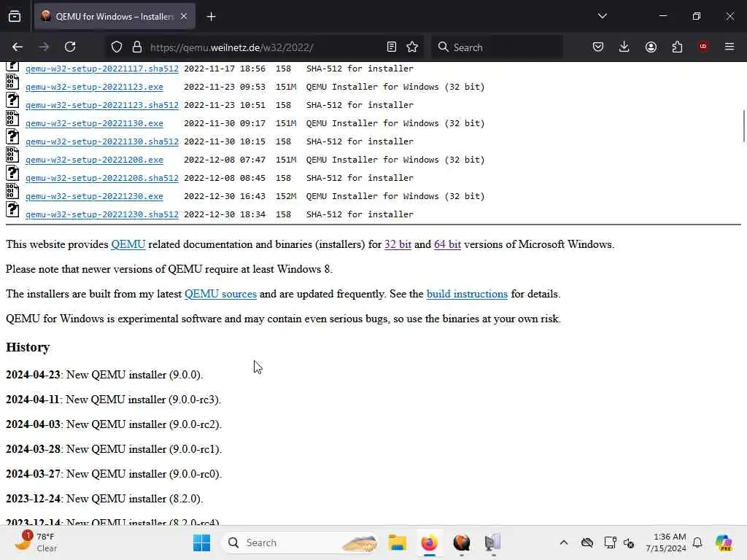Click the unknown file icon beside 20221208.sha512

pos(12,173)
